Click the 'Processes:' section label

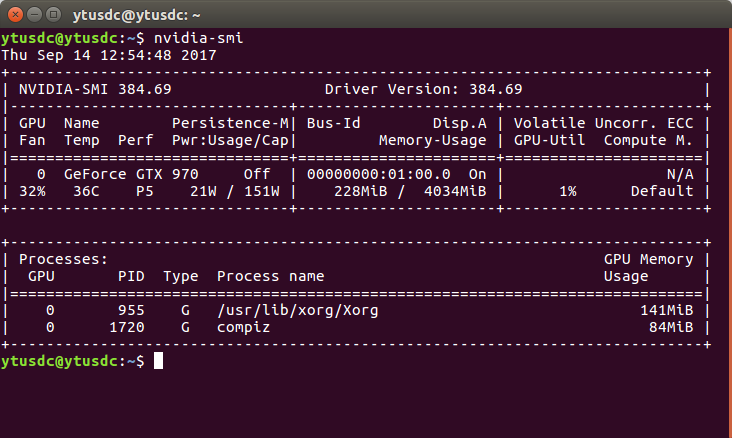pyautogui.click(x=63, y=259)
